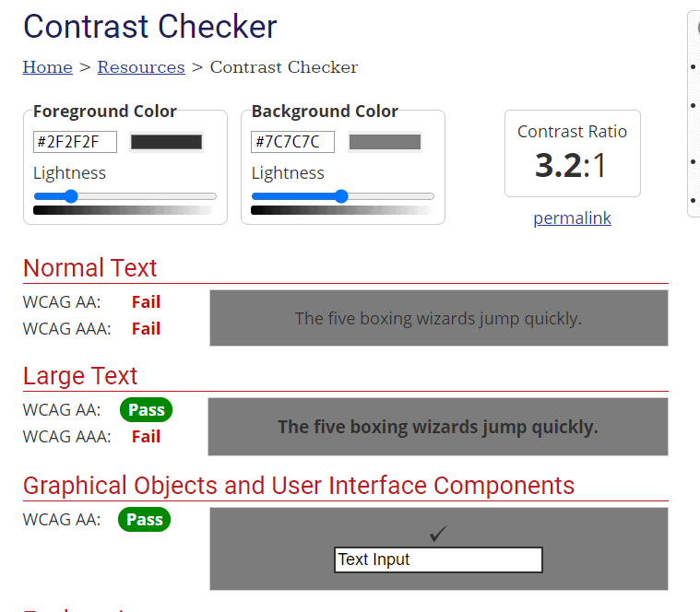Click the bold sample sentence preview
This screenshot has width=700, height=612.
(x=438, y=427)
